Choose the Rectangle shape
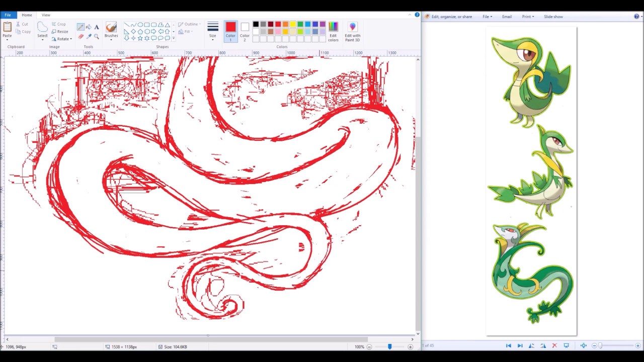644x362 pixels. [x=146, y=25]
